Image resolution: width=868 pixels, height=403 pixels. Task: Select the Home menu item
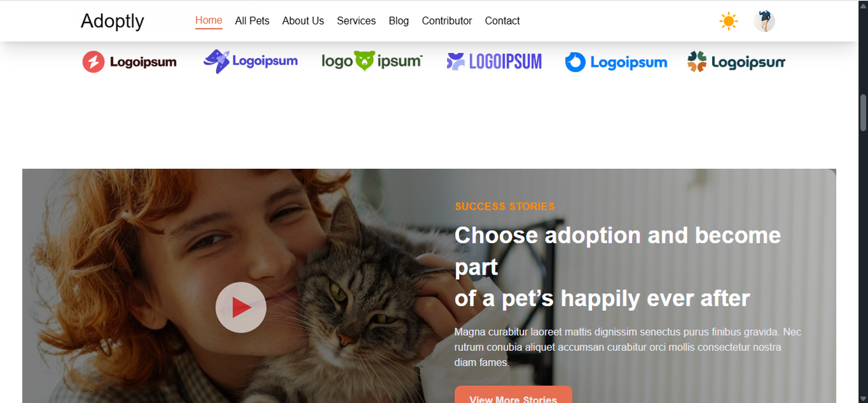point(209,20)
